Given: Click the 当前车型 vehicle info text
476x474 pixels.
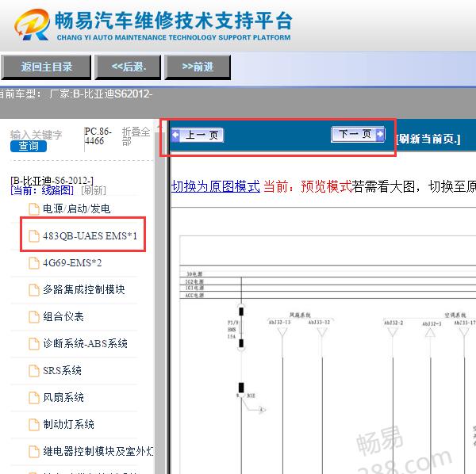Looking at the screenshot, I should pyautogui.click(x=76, y=94).
